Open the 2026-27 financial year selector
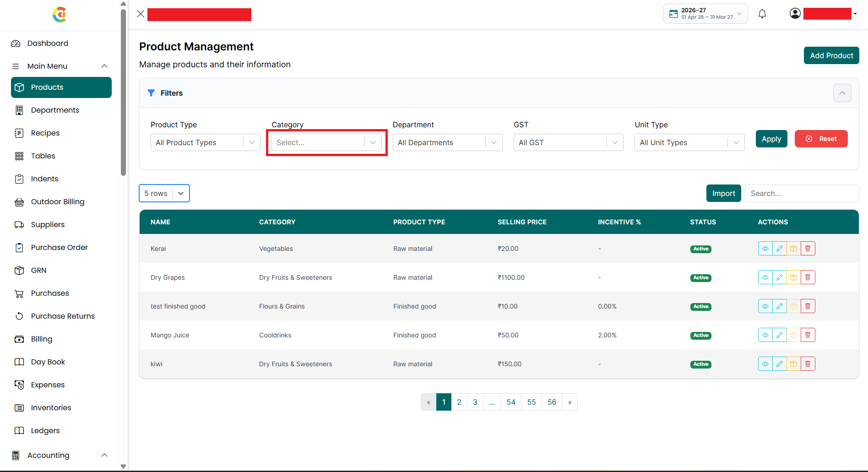 click(705, 14)
